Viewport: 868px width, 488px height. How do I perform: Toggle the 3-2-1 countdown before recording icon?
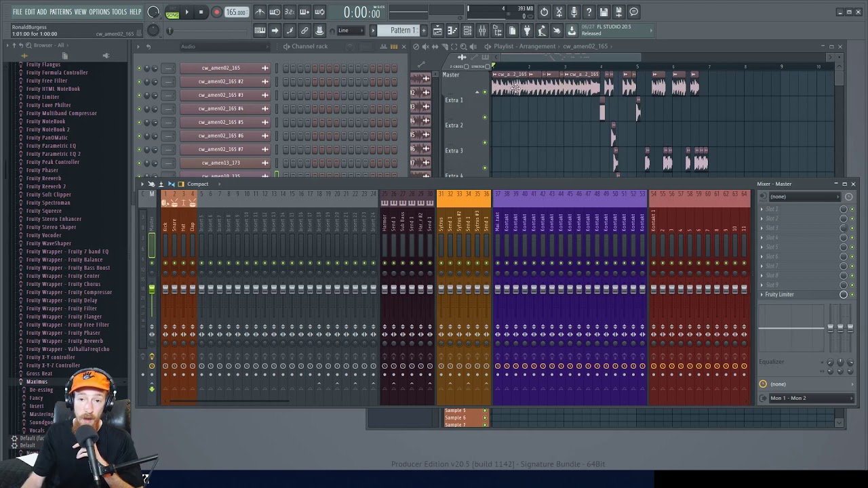(290, 12)
